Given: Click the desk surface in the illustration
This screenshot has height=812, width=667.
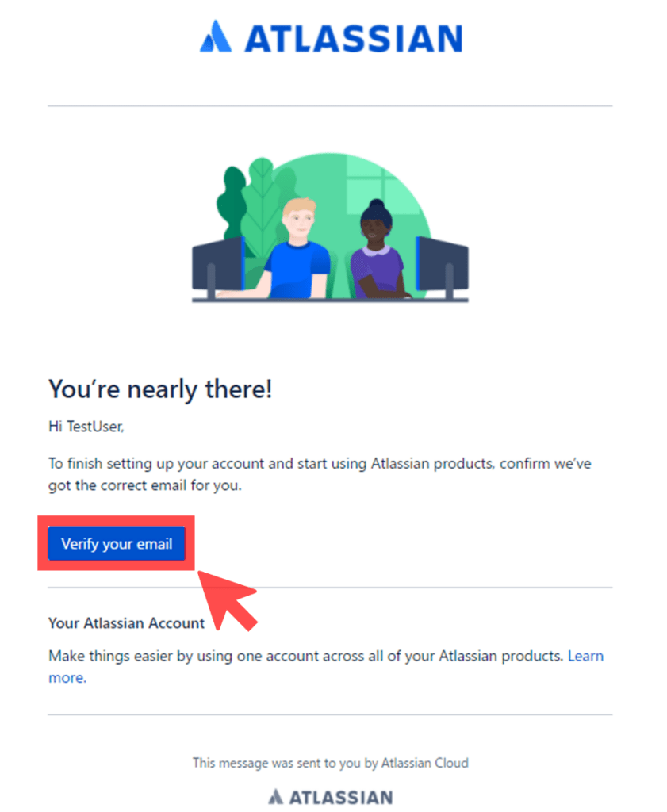Looking at the screenshot, I should point(330,300).
